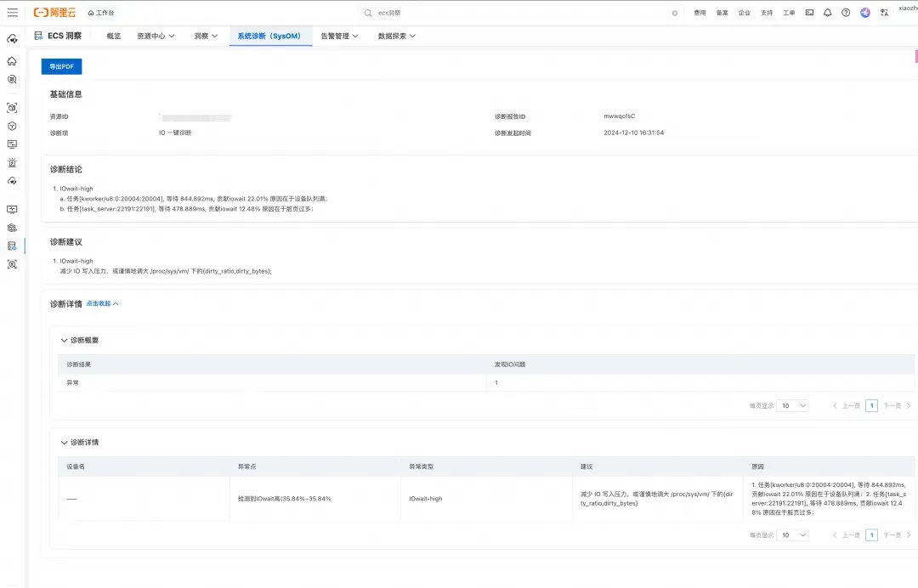918x588 pixels.
Task: Click 上一页 in the 诊断概要 pagination
Action: 847,405
